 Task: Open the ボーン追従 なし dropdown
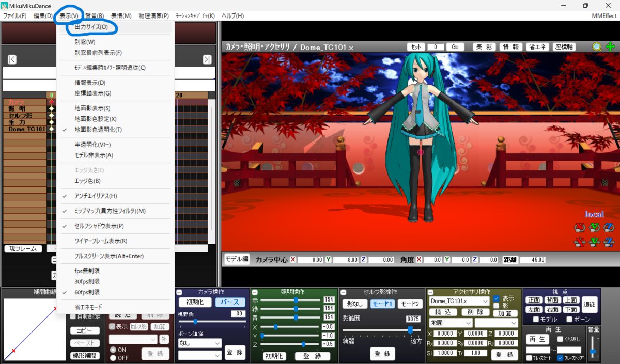click(x=200, y=343)
